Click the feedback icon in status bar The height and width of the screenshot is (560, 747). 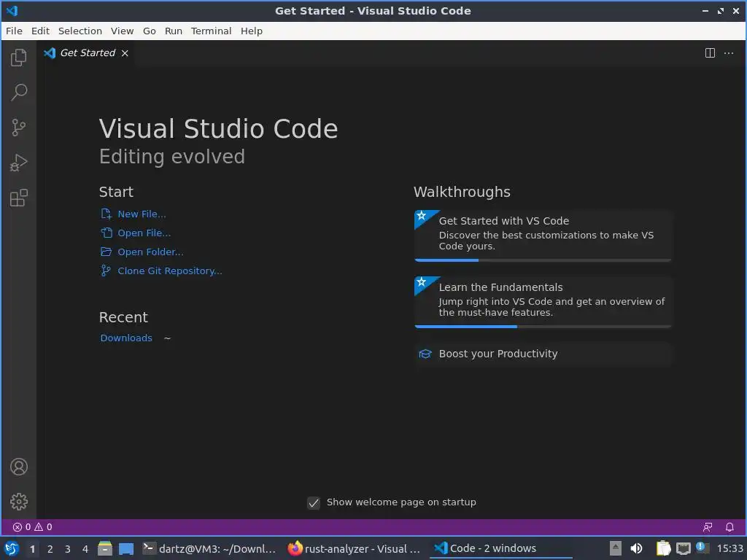pos(708,526)
